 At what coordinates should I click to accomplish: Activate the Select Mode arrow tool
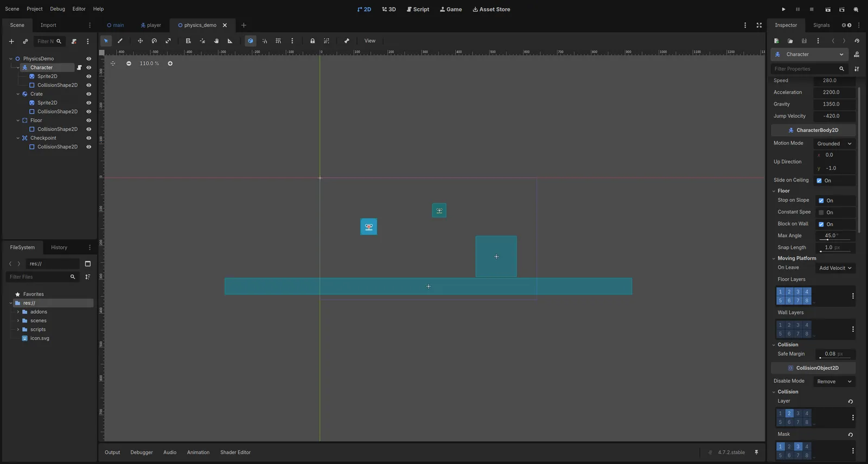(106, 41)
